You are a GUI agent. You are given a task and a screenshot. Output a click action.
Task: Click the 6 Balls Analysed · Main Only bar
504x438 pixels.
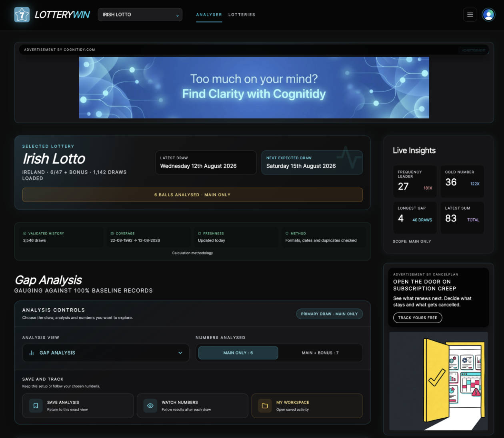tap(192, 195)
